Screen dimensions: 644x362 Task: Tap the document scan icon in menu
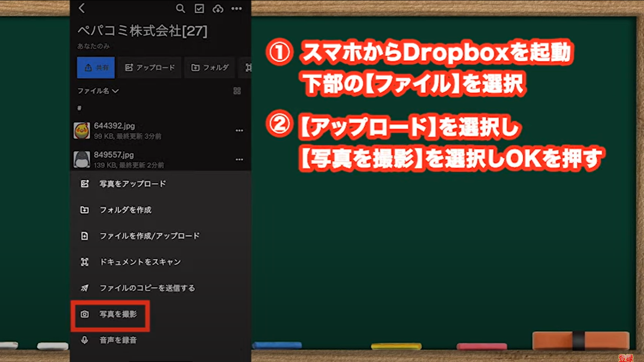point(84,262)
